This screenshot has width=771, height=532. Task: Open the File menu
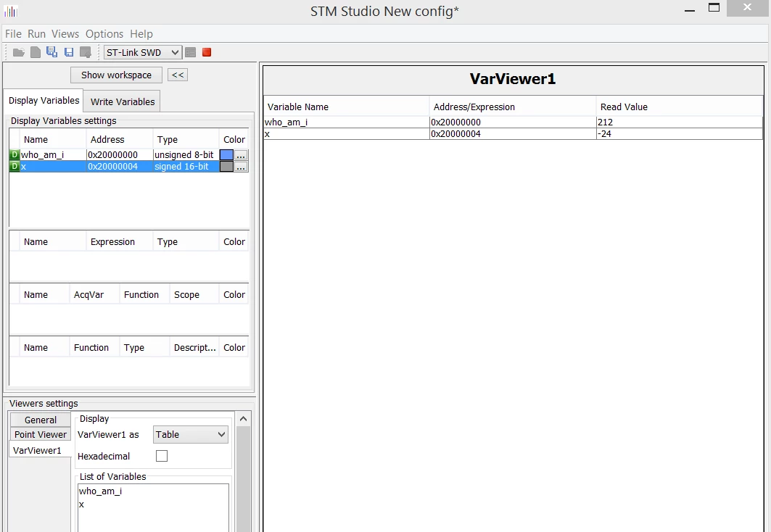pos(13,34)
